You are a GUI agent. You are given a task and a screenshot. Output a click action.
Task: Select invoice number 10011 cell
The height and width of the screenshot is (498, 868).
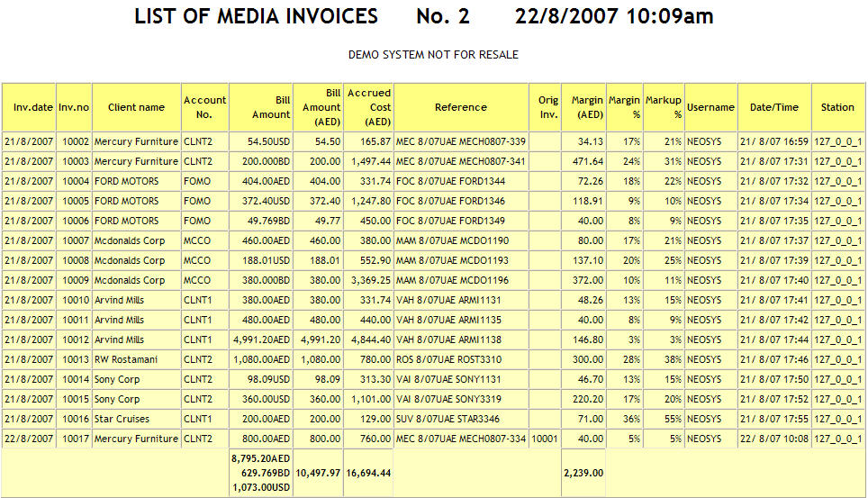74,321
